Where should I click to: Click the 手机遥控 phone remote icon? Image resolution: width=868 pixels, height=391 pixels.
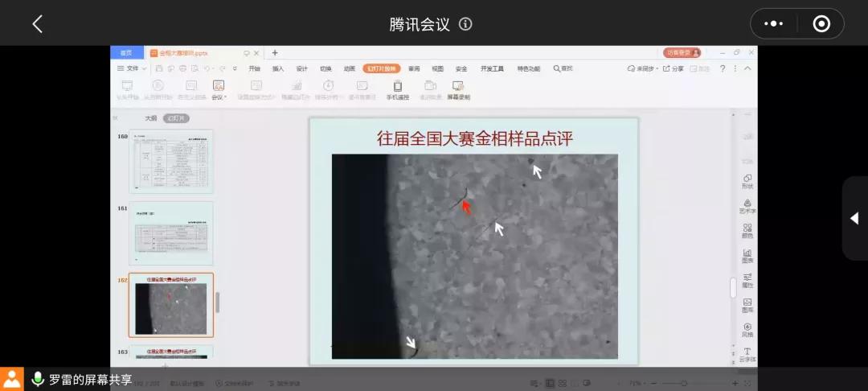click(x=397, y=90)
